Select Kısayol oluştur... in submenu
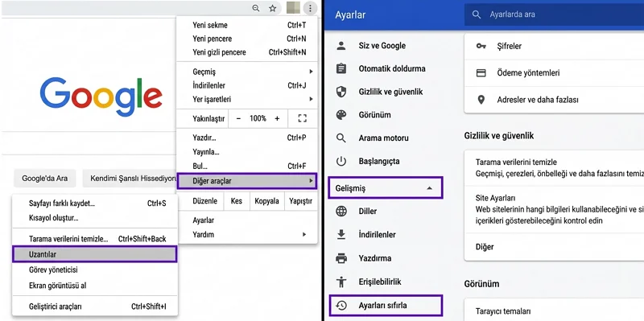 pyautogui.click(x=95, y=218)
